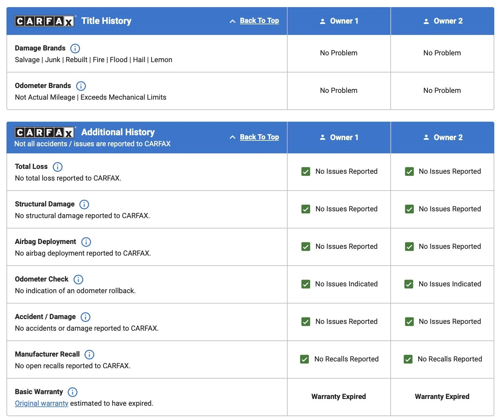This screenshot has height=420, width=504.
Task: Open Odometer Check info icon
Action: pyautogui.click(x=78, y=280)
